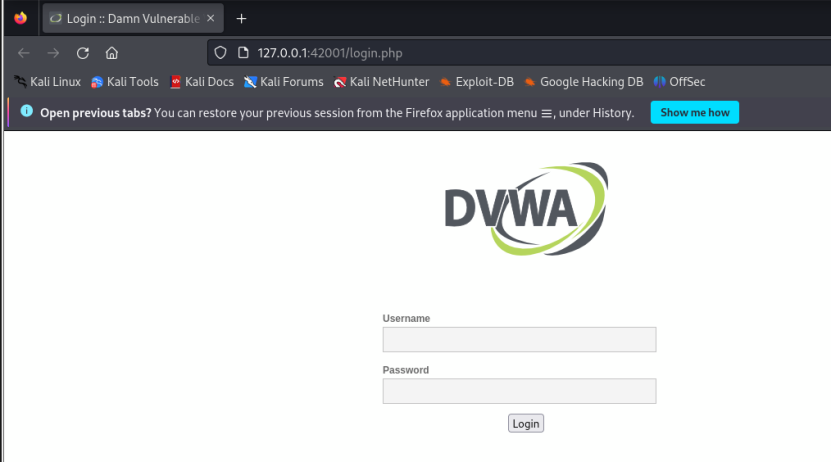
Task: Click the Password label text
Action: pos(405,370)
